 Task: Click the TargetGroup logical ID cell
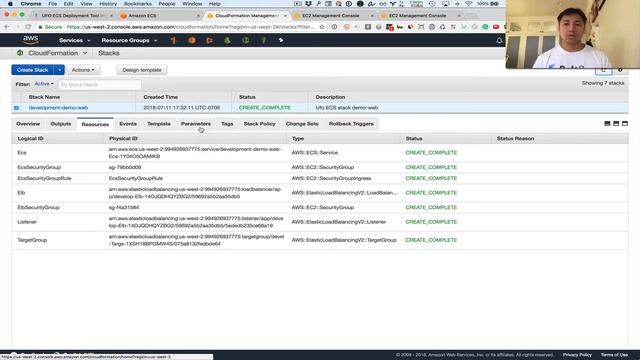pos(32,240)
